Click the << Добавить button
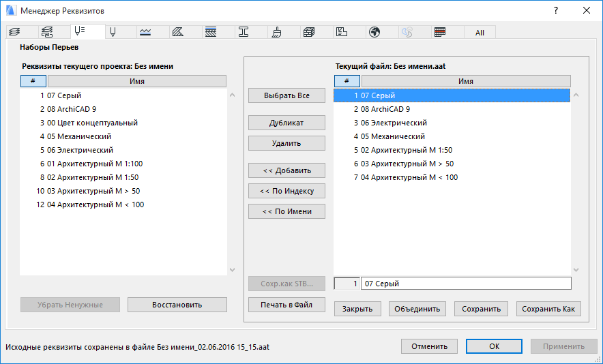 click(x=287, y=170)
